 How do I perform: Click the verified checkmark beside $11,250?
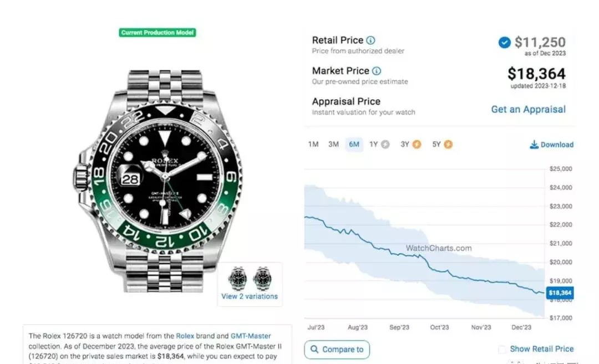504,42
